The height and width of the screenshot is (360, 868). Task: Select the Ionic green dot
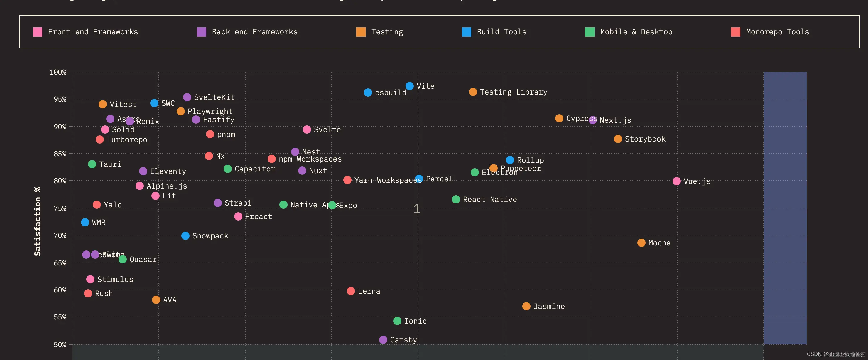point(397,321)
